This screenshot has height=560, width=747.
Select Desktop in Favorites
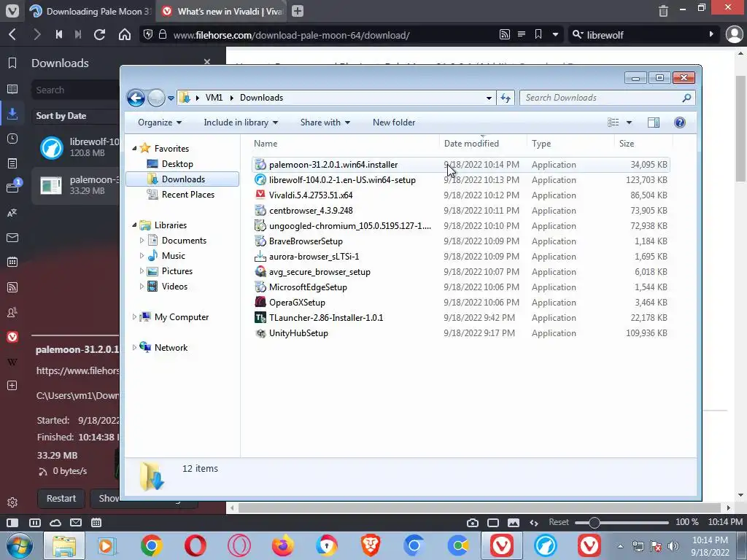coord(177,164)
